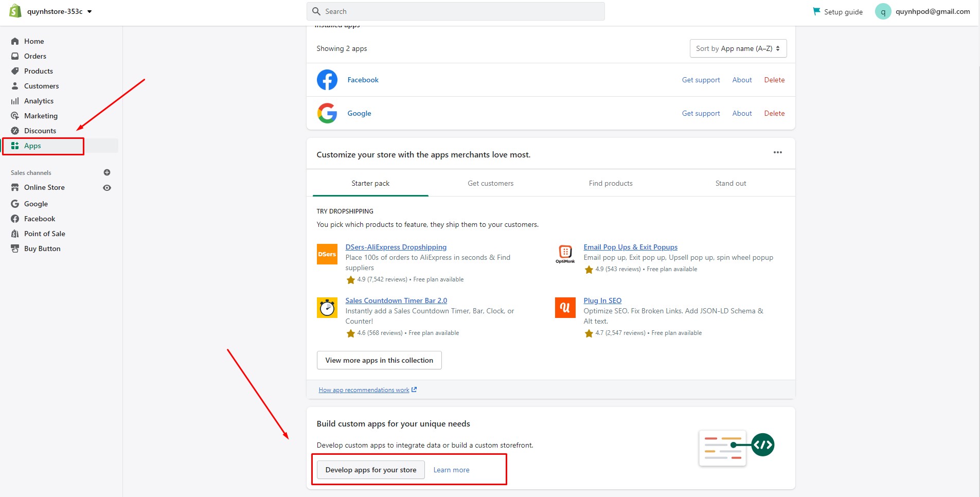Open Plug In SEO link

tap(602, 300)
